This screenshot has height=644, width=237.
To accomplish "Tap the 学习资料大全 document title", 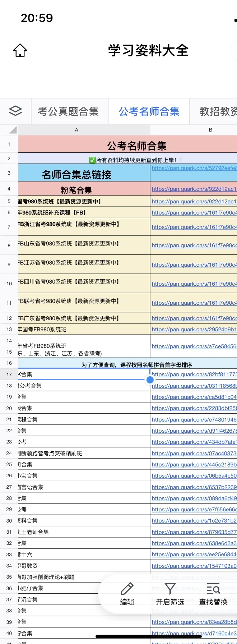I will 148,50.
